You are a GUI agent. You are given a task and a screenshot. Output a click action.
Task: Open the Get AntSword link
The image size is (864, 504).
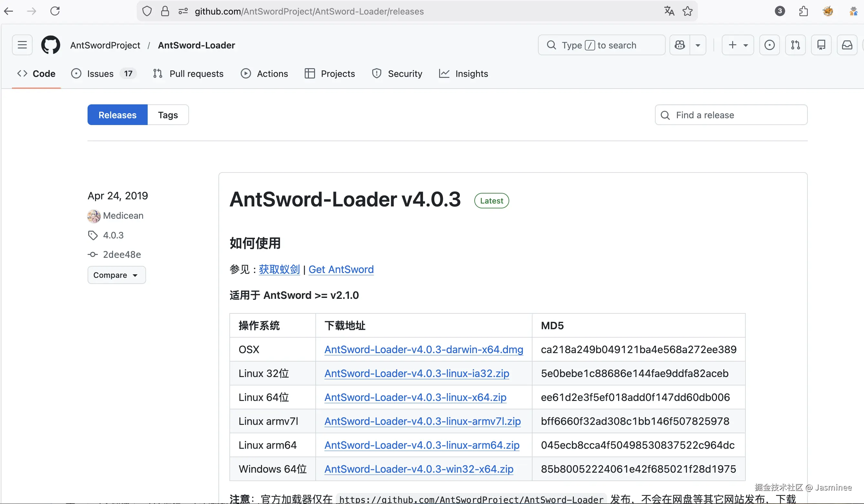tap(341, 269)
